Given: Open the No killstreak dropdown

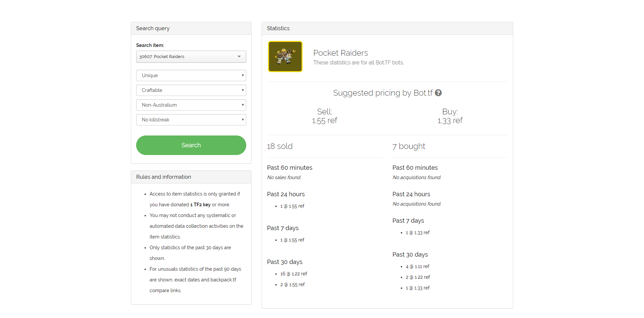Looking at the screenshot, I should (191, 120).
